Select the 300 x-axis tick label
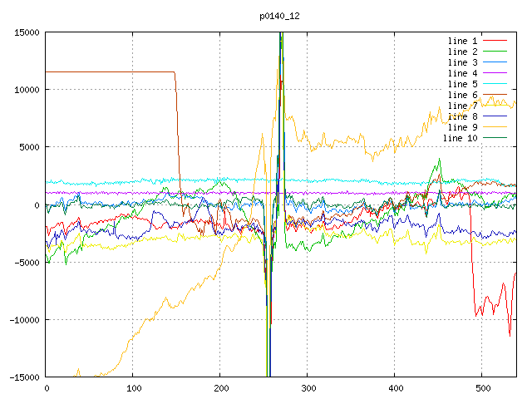 [x=308, y=388]
